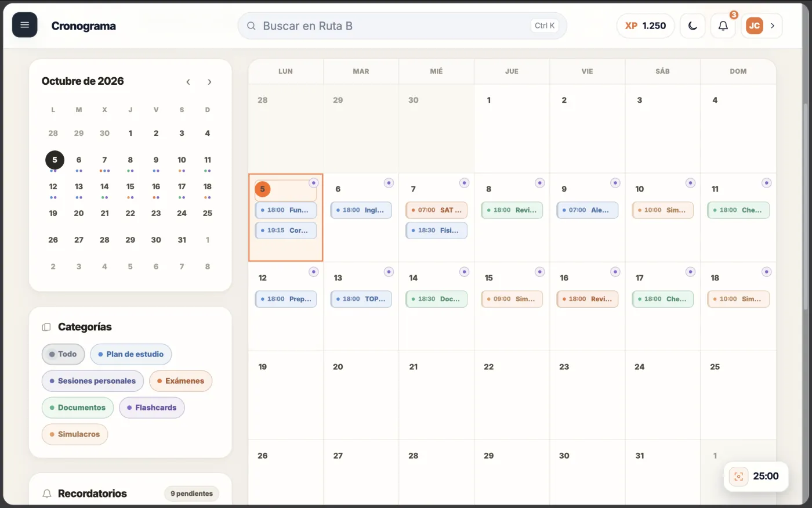The image size is (812, 508).
Task: Open the hamburger menu button
Action: (25, 25)
